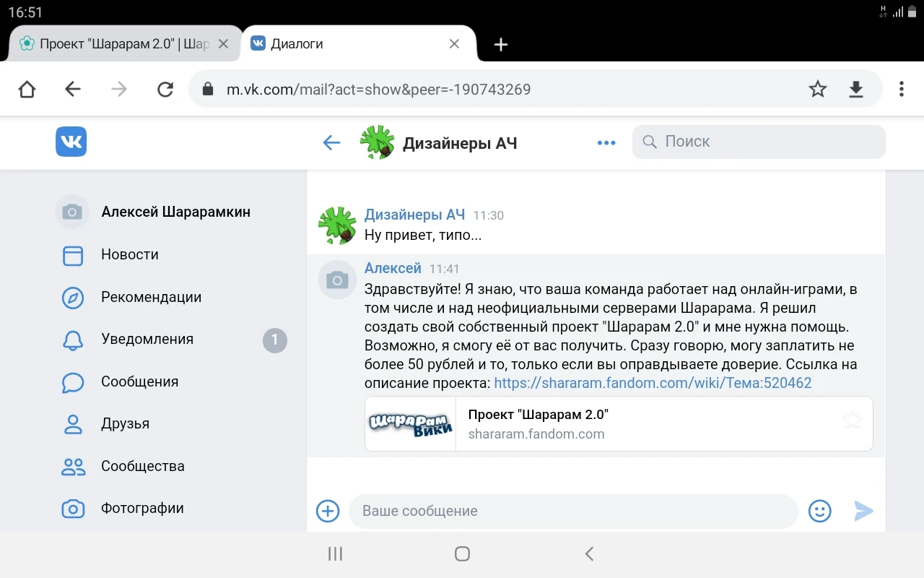
Task: Open Новости in the sidebar
Action: [x=130, y=254]
